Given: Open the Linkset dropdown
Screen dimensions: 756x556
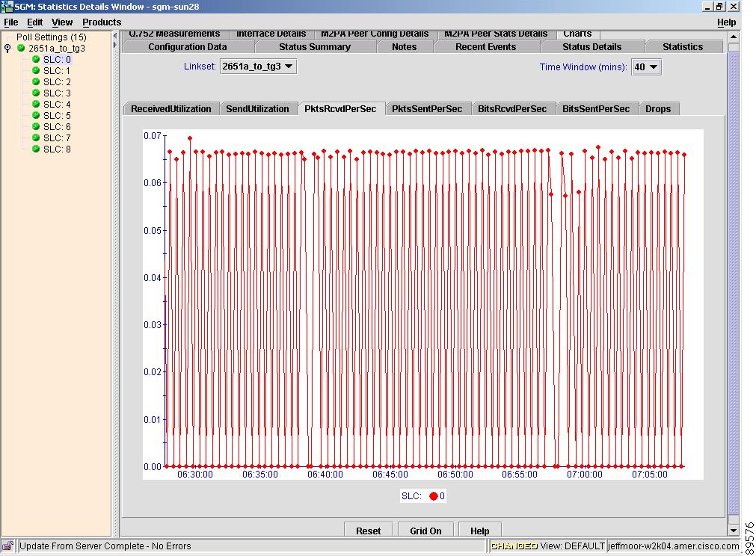Looking at the screenshot, I should pos(258,67).
